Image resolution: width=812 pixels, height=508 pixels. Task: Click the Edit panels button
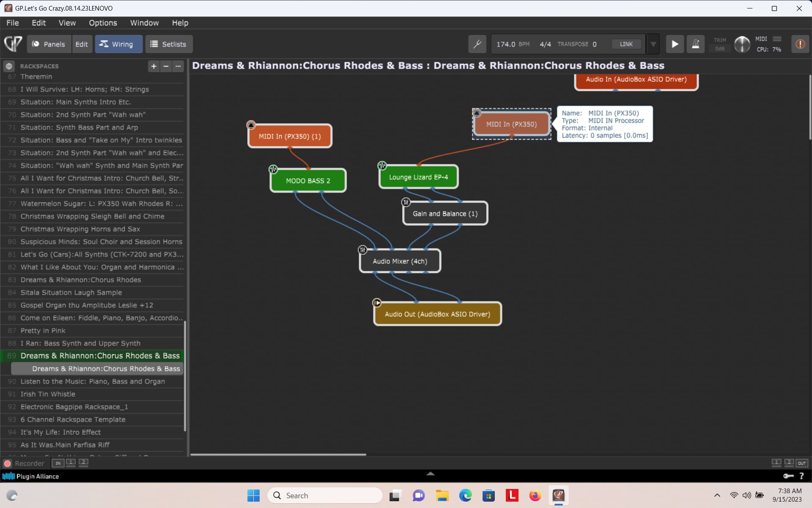(x=82, y=44)
